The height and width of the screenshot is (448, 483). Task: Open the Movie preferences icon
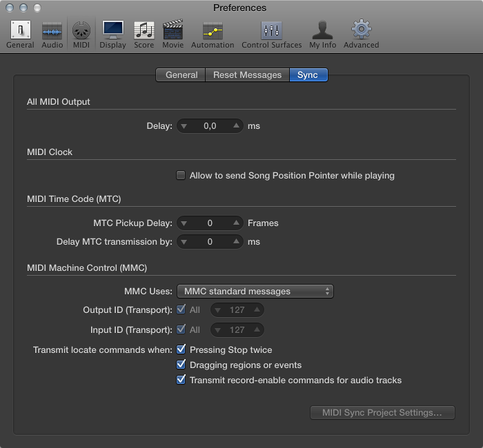(x=172, y=30)
